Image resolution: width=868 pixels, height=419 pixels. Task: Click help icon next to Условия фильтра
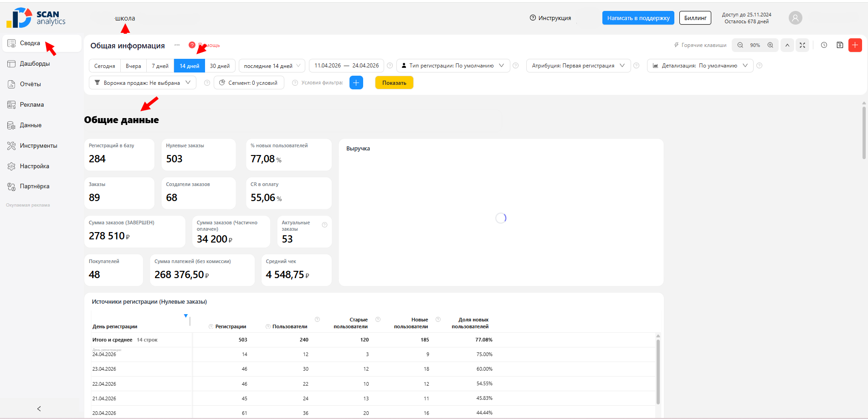click(295, 83)
